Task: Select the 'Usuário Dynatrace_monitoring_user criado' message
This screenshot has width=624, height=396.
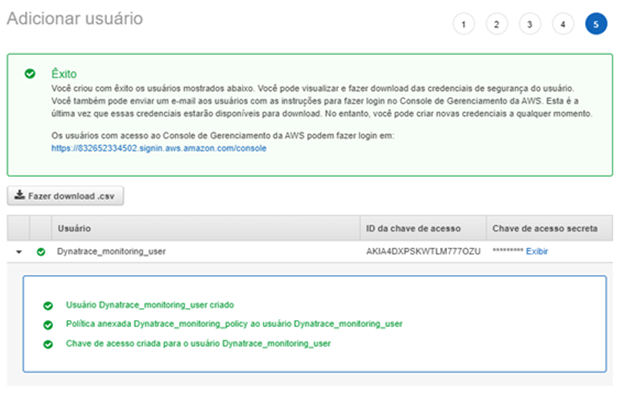Action: pyautogui.click(x=150, y=305)
